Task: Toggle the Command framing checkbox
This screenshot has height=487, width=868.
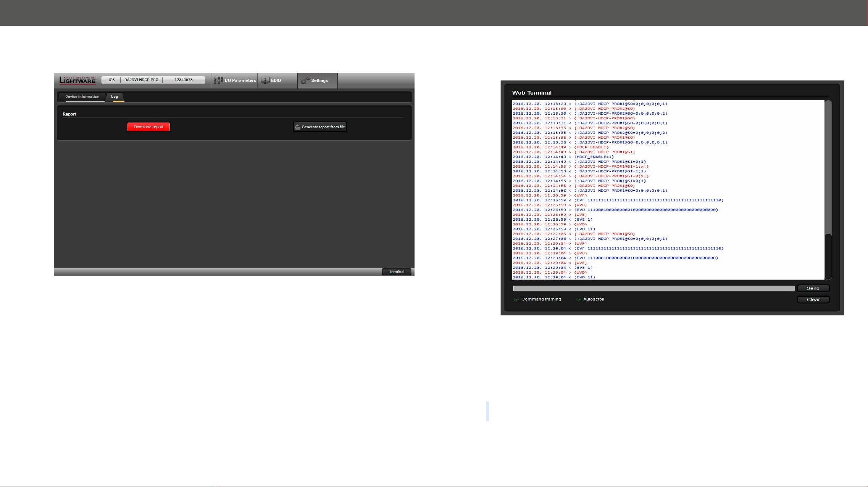Action: (x=516, y=299)
